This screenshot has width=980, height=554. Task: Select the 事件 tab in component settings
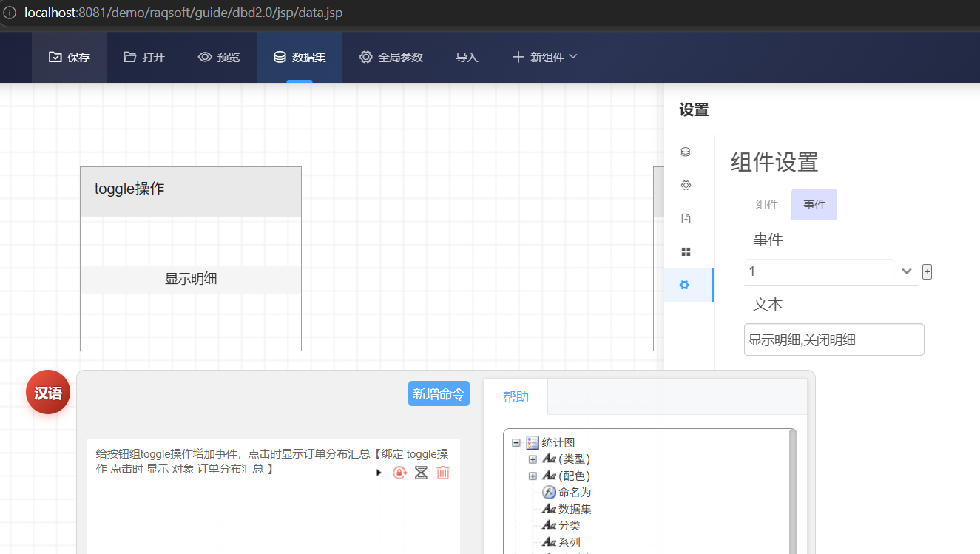pyautogui.click(x=814, y=205)
